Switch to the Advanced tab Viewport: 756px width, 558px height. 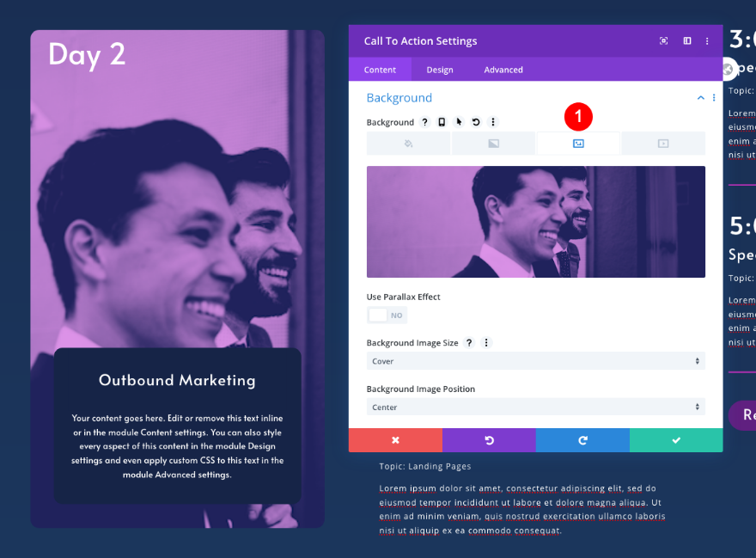(503, 70)
